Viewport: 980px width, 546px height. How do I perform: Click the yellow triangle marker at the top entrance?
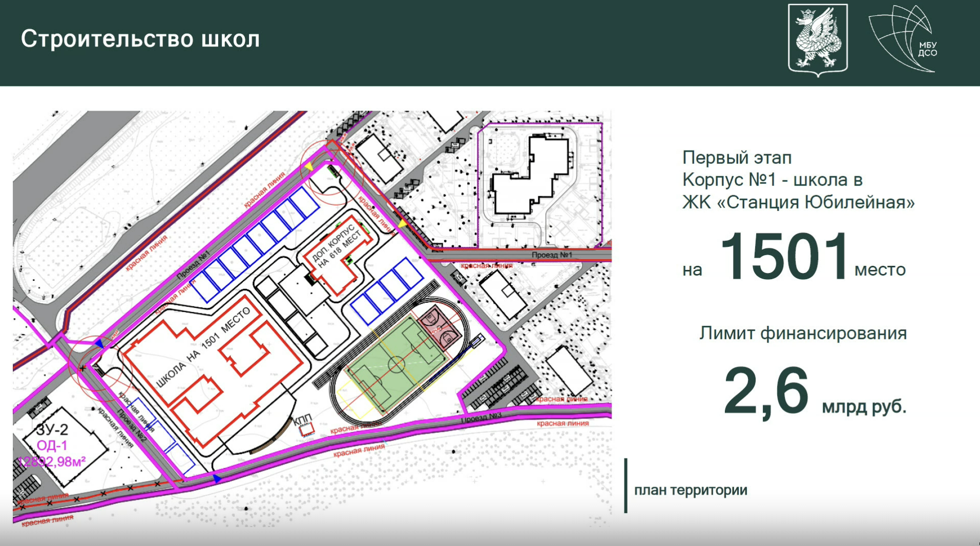309,166
